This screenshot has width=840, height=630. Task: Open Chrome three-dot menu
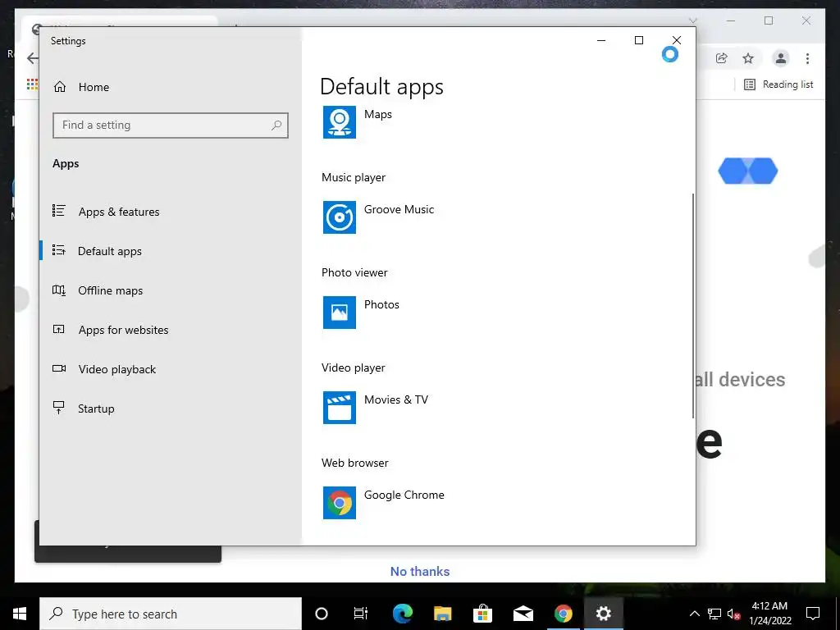pyautogui.click(x=807, y=58)
